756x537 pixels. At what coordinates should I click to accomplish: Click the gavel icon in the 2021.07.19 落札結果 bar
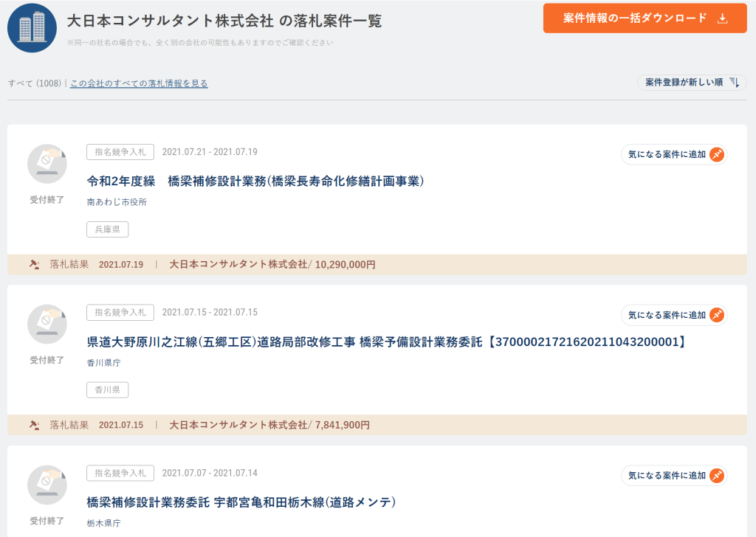(x=34, y=264)
